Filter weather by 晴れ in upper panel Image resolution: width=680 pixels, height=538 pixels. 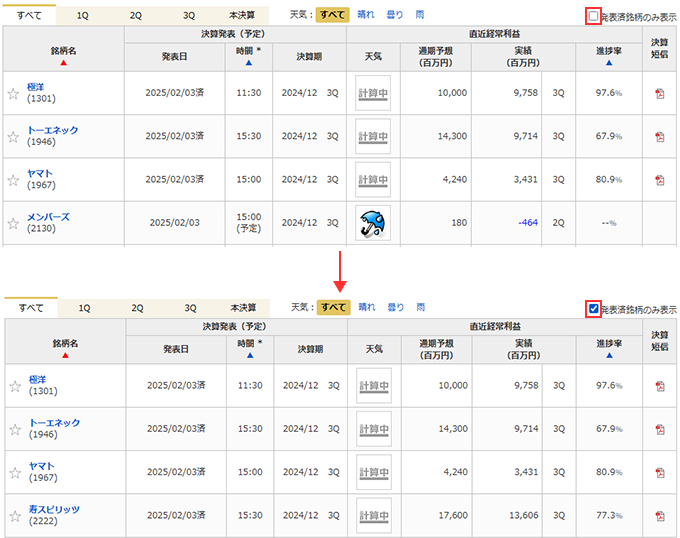coord(366,15)
